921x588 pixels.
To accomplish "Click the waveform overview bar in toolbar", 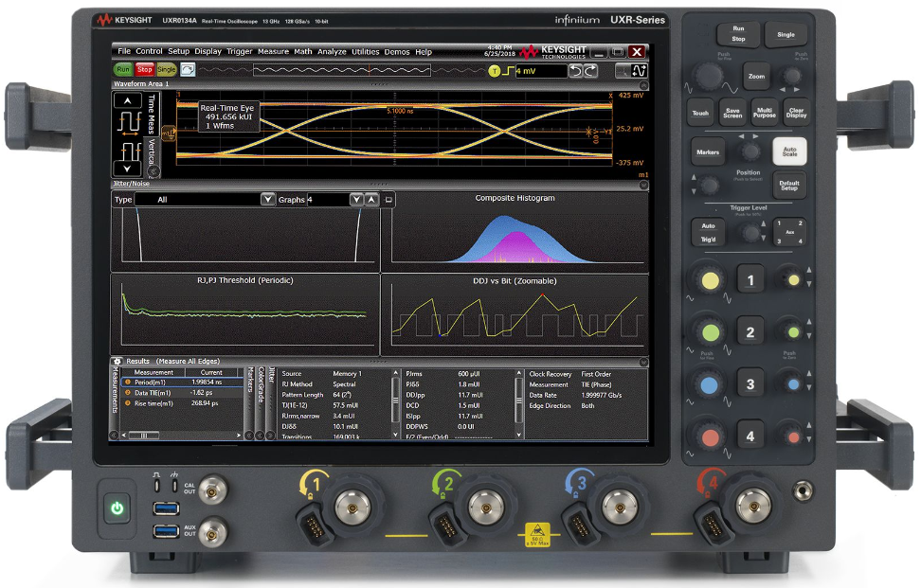I will click(x=342, y=71).
